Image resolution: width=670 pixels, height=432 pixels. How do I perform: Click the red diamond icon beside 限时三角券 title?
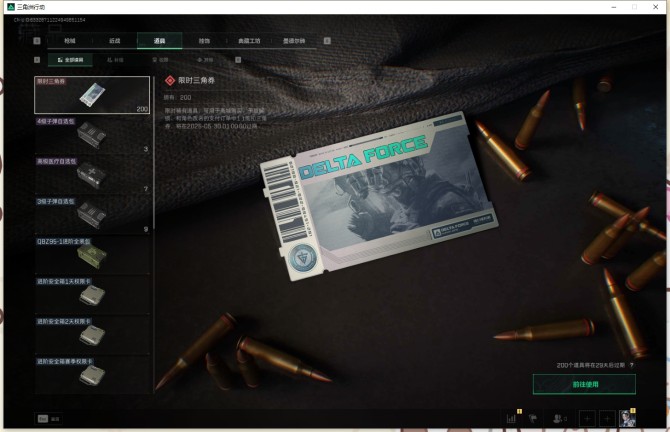(x=170, y=80)
